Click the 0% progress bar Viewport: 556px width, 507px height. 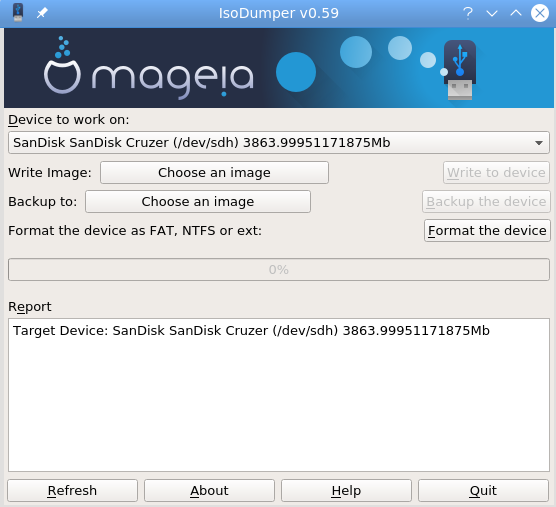pos(279,270)
